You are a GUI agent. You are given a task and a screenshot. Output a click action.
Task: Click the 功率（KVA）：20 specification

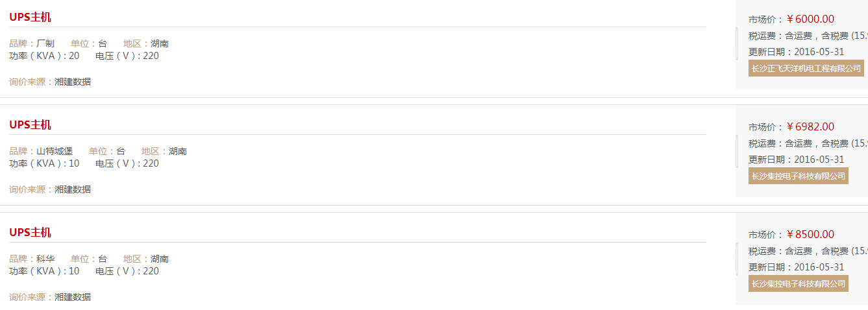click(x=44, y=56)
